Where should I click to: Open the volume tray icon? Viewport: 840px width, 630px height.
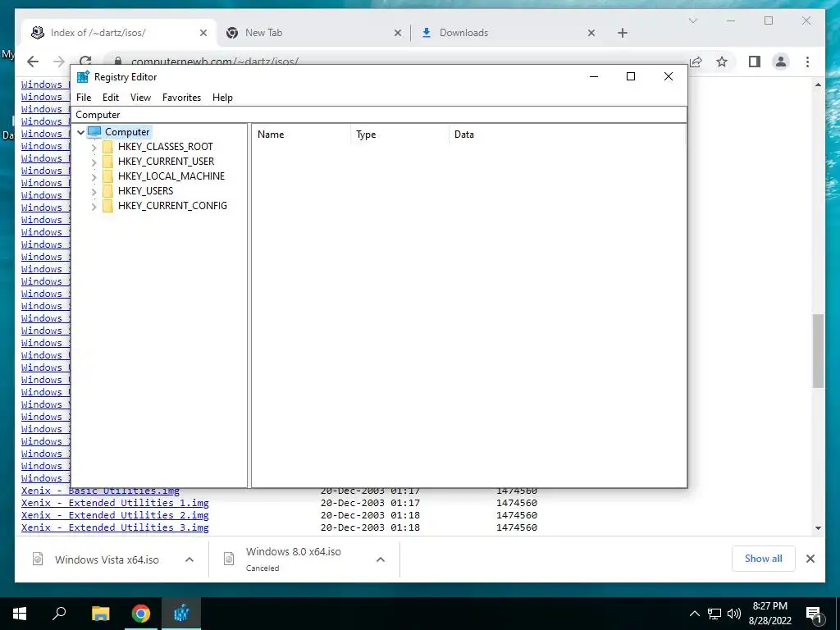pos(734,614)
